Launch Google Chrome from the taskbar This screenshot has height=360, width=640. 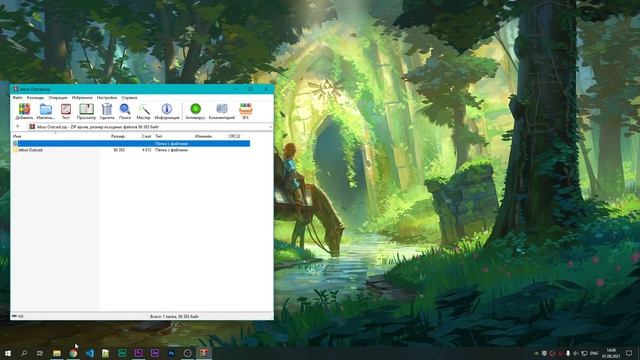coord(73,353)
